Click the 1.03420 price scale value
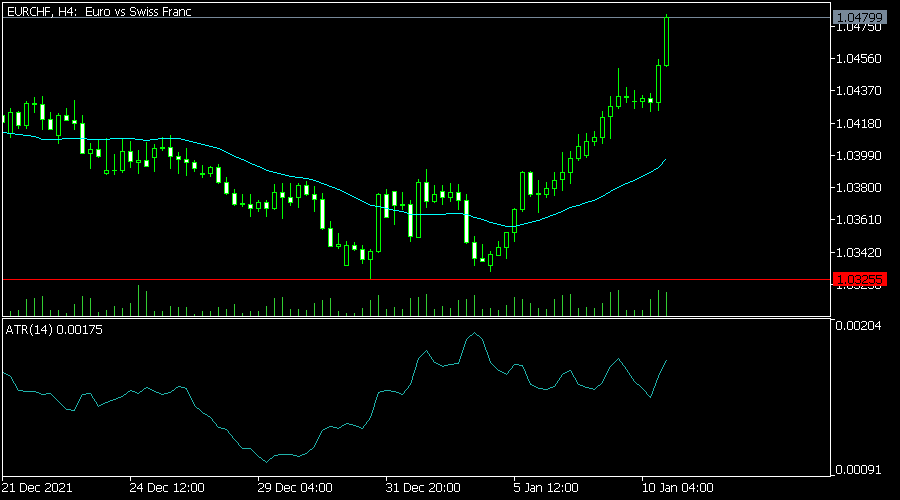The width and height of the screenshot is (900, 500). click(859, 253)
